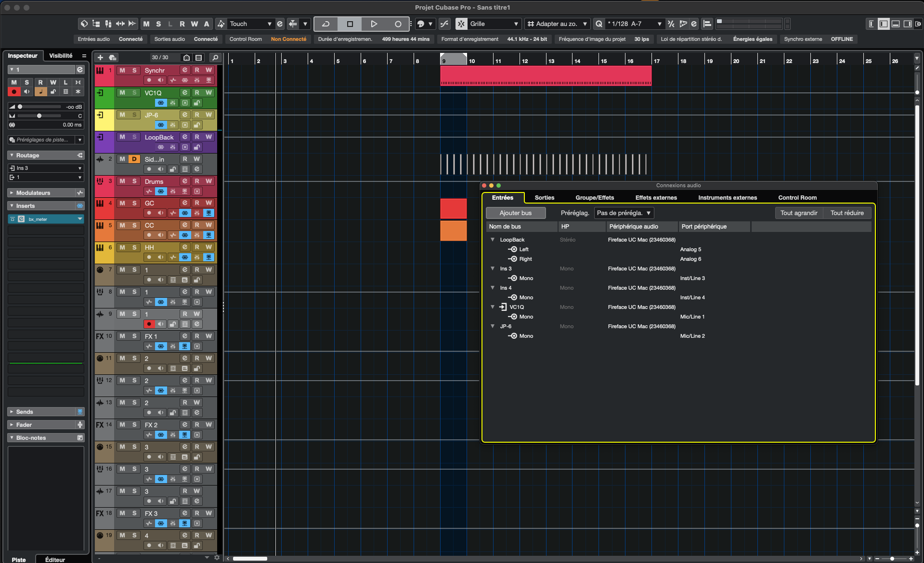Mute the Synchr track
Screen dimensions: 924x563
point(122,70)
